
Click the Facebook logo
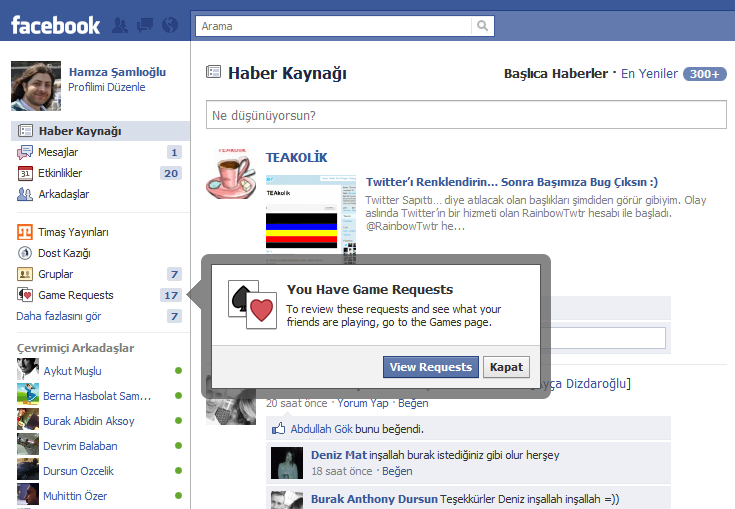coord(55,25)
